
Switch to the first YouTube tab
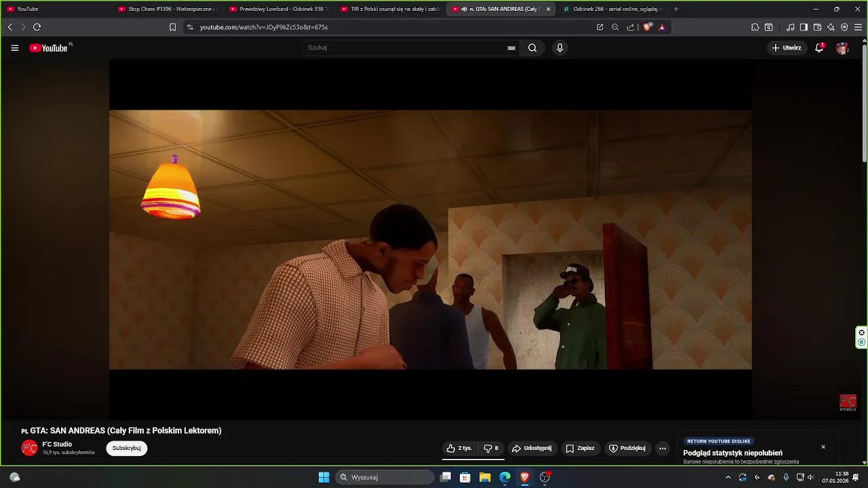coord(56,9)
